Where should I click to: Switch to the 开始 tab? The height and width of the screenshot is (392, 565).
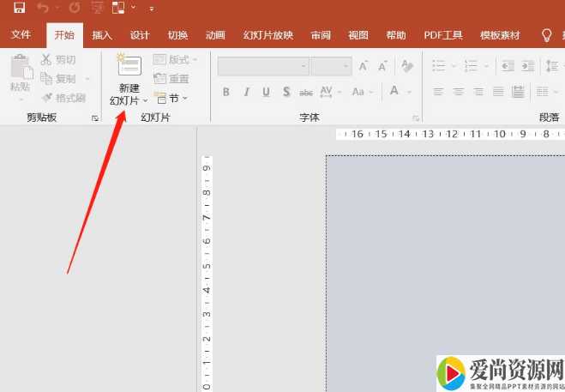tap(64, 35)
